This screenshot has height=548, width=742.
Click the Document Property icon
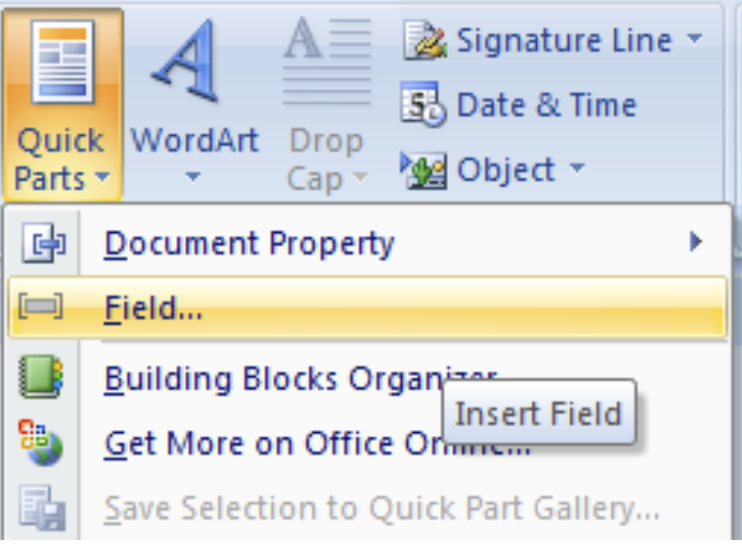pos(44,243)
